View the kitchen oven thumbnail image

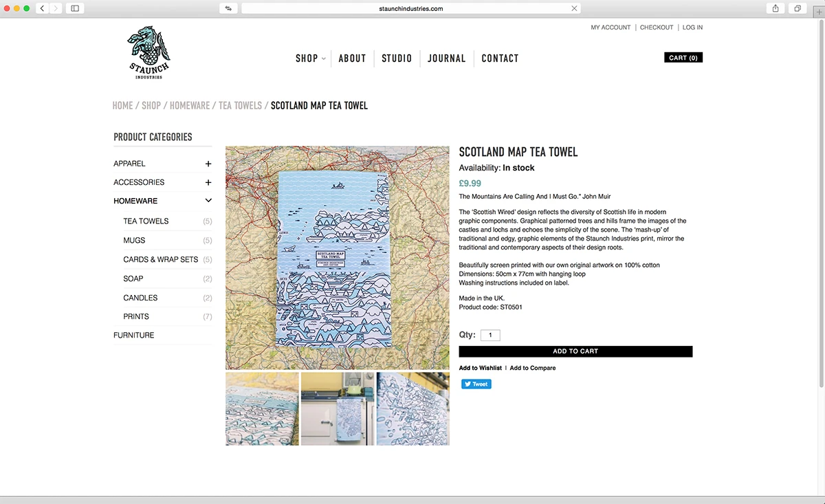[x=338, y=409]
